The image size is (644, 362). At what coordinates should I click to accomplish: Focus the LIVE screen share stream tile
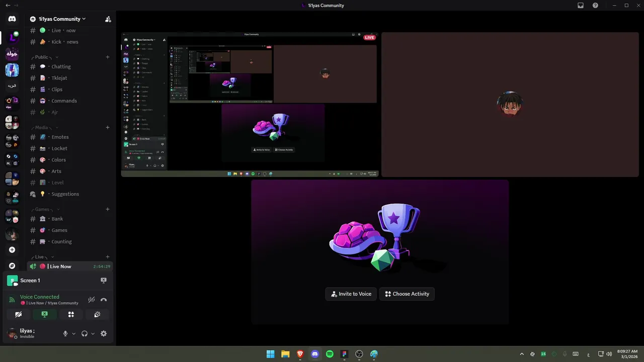click(250, 105)
